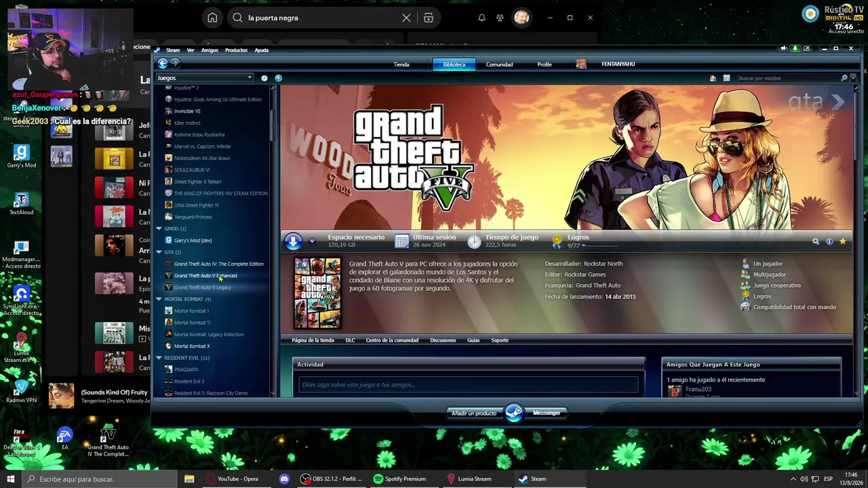Click the activity status text box
868x488 pixels.
pyautogui.click(x=468, y=384)
